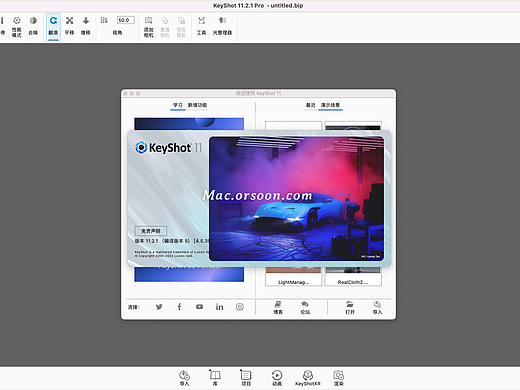Open the Forum (论坛) link icon
The image size is (520, 390).
click(305, 308)
